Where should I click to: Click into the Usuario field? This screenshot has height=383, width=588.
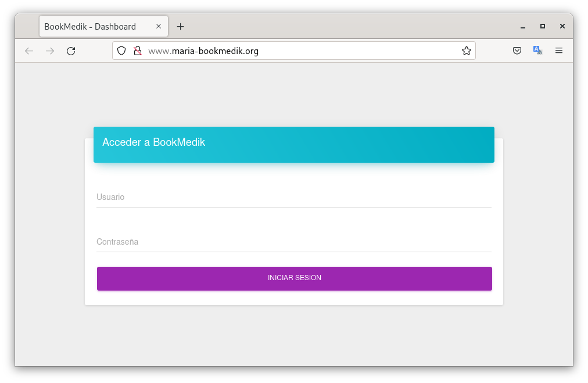click(x=293, y=198)
